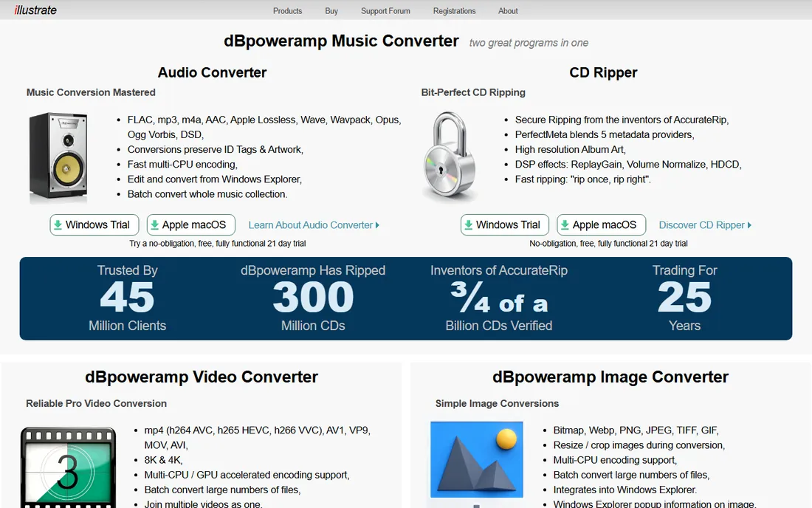This screenshot has height=508, width=812.
Task: Click 'Music Conversion Mastered' subtitle
Action: [x=91, y=92]
